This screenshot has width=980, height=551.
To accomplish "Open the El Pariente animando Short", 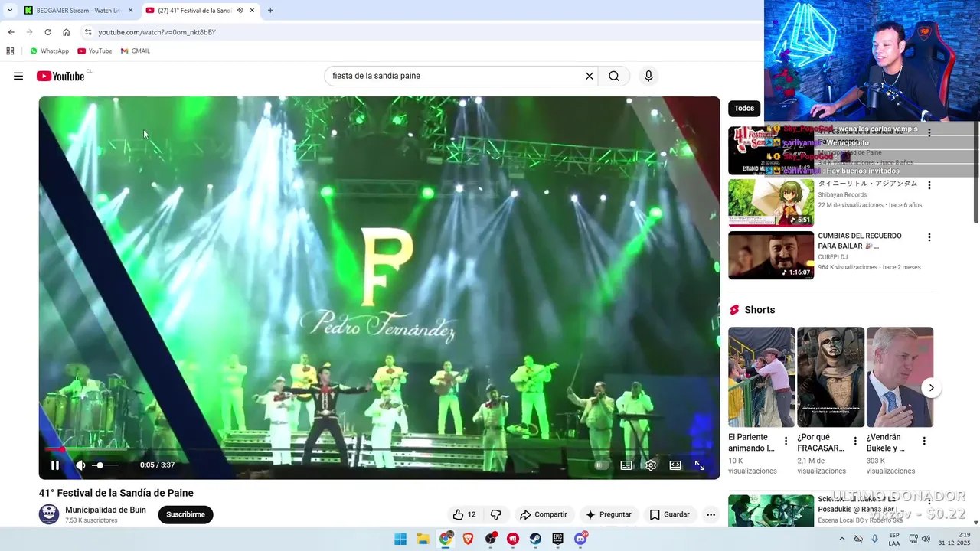I will coord(761,377).
